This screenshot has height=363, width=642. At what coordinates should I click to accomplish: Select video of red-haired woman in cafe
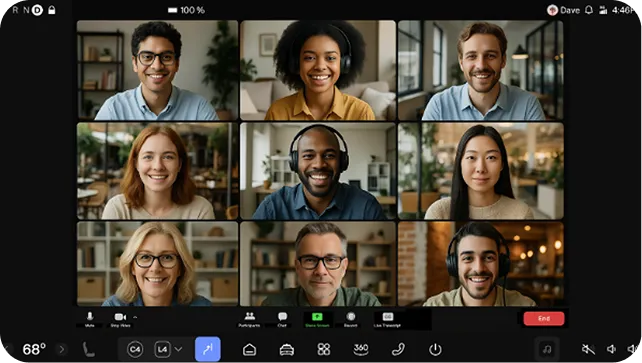pyautogui.click(x=158, y=171)
